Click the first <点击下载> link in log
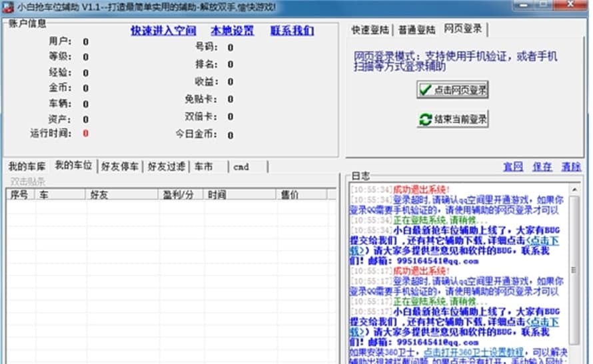This screenshot has width=593, height=364. click(543, 240)
